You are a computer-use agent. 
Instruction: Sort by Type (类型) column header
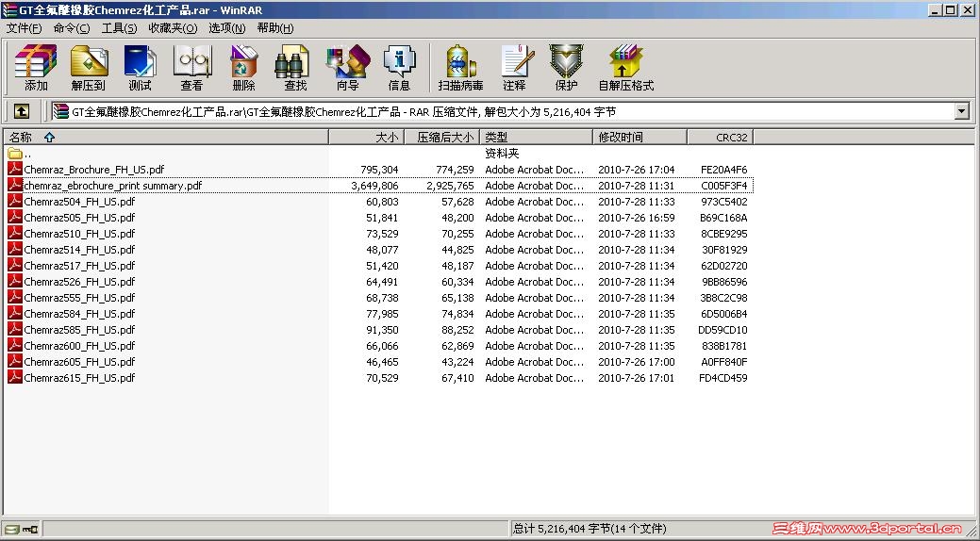click(x=537, y=137)
